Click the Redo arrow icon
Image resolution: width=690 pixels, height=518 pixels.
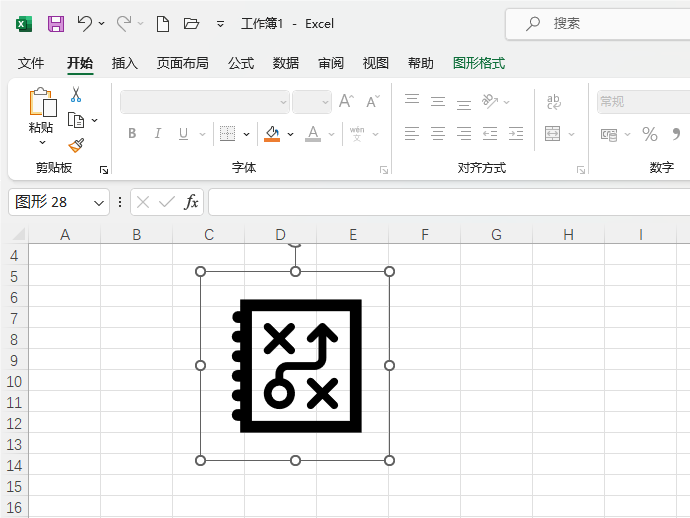pos(124,23)
